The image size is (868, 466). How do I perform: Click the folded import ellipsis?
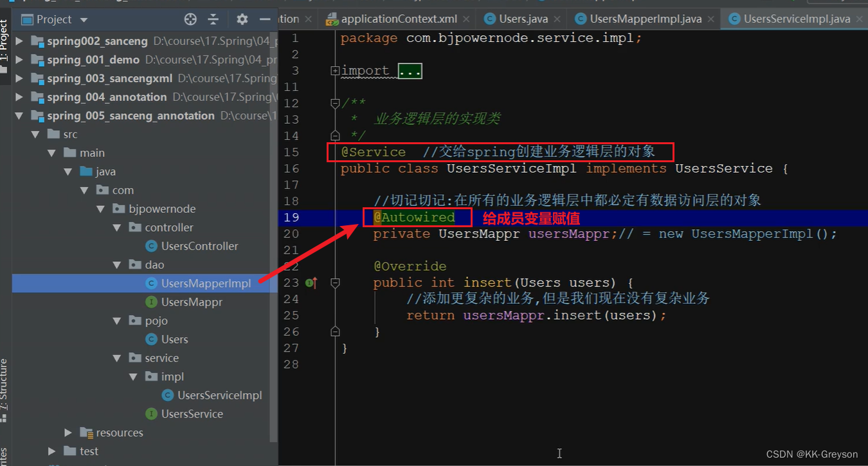(x=410, y=71)
